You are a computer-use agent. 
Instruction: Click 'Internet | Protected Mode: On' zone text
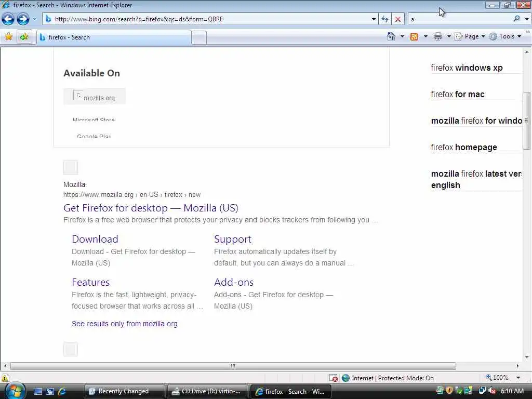tap(393, 378)
